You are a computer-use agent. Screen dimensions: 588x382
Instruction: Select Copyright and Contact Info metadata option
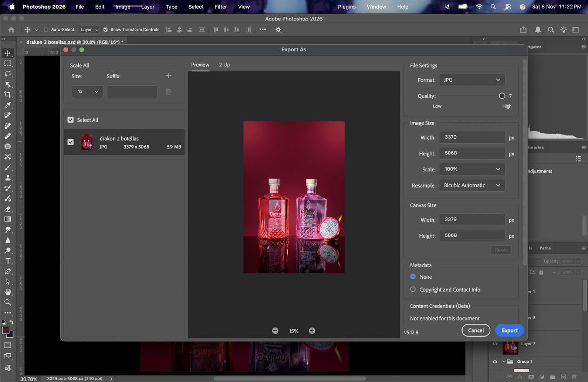[413, 289]
